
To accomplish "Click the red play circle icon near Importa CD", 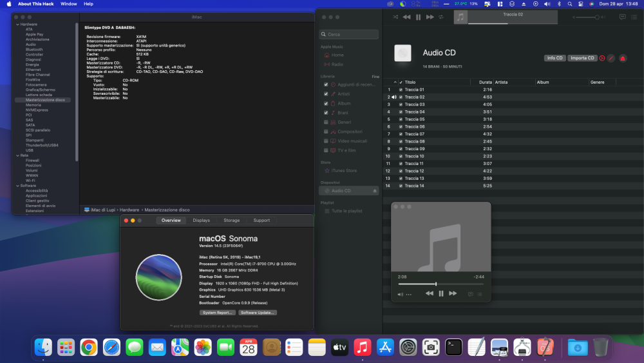I will pyautogui.click(x=601, y=59).
